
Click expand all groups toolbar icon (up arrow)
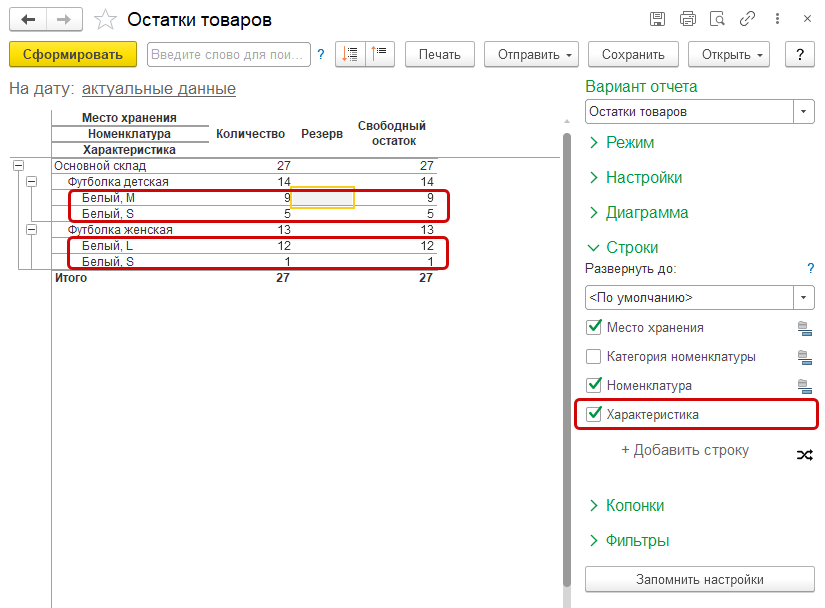click(379, 54)
